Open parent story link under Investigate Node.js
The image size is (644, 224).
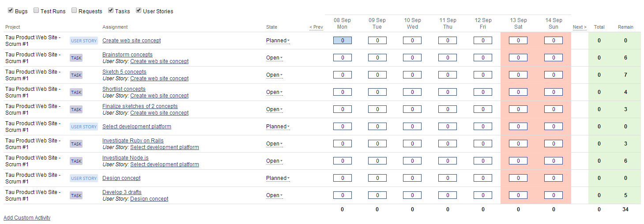[165, 164]
